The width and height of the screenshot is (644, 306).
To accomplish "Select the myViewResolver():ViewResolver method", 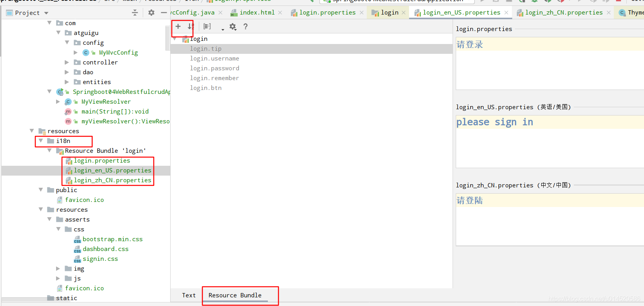I will pyautogui.click(x=126, y=121).
